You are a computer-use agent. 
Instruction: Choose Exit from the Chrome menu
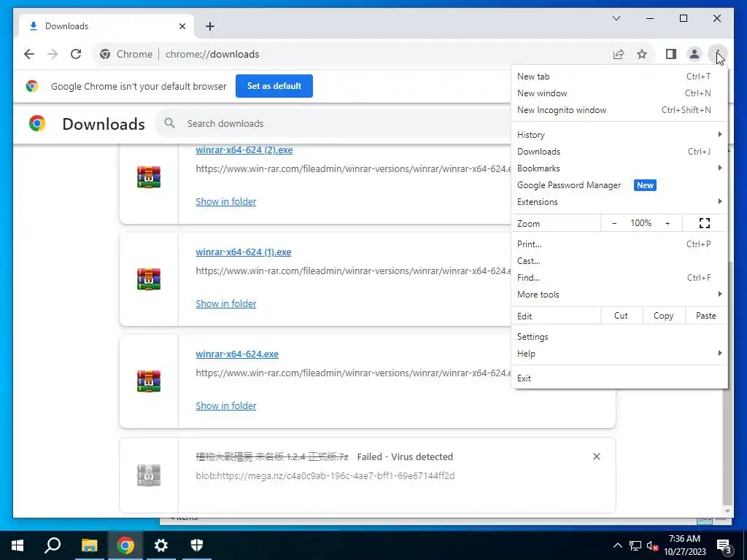point(619,378)
